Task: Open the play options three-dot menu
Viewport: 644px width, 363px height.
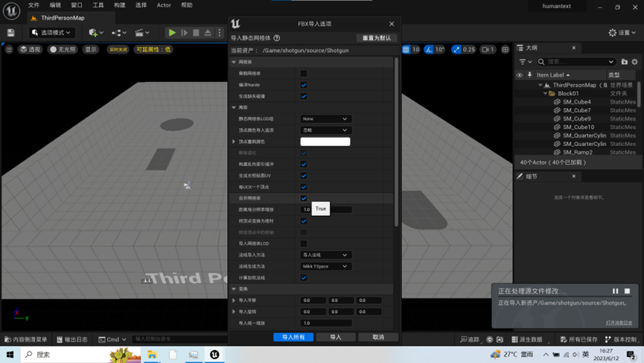Action: pos(220,33)
